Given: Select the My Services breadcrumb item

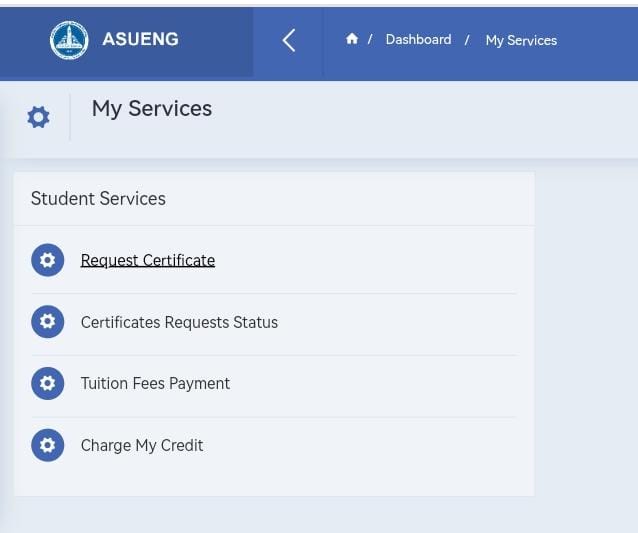Looking at the screenshot, I should click(x=521, y=40).
